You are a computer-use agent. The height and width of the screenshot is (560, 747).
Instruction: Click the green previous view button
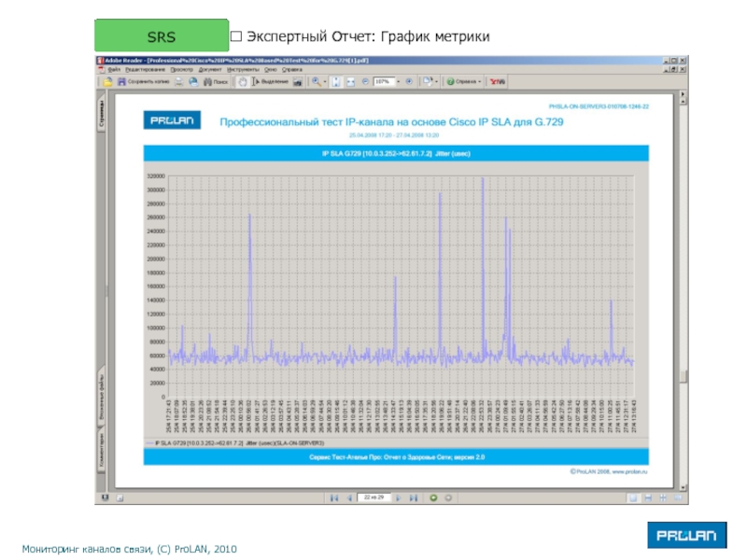point(433,498)
